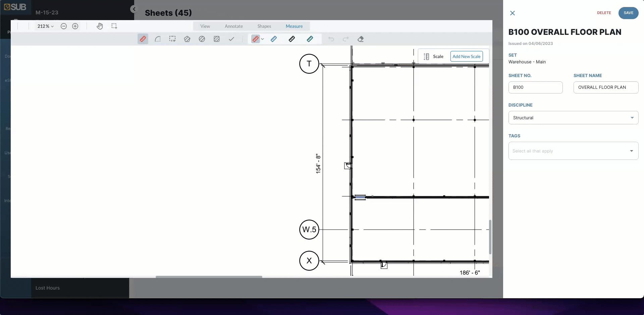The height and width of the screenshot is (315, 644).
Task: Select the distance measurement ruler tool
Action: (143, 39)
